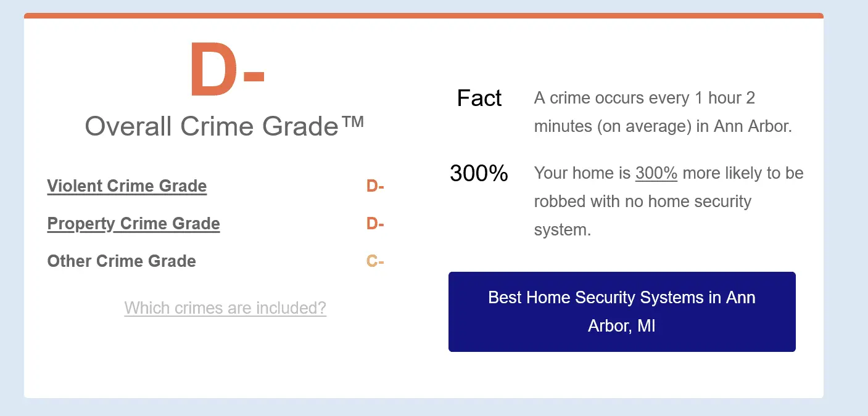Click the large black 300% statistic
Image resolution: width=868 pixels, height=416 pixels.
(479, 174)
